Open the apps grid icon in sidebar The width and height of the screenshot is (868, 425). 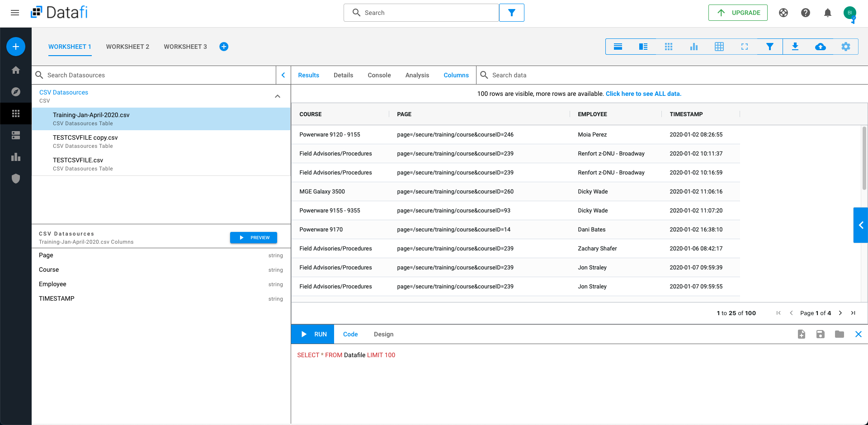click(x=16, y=113)
